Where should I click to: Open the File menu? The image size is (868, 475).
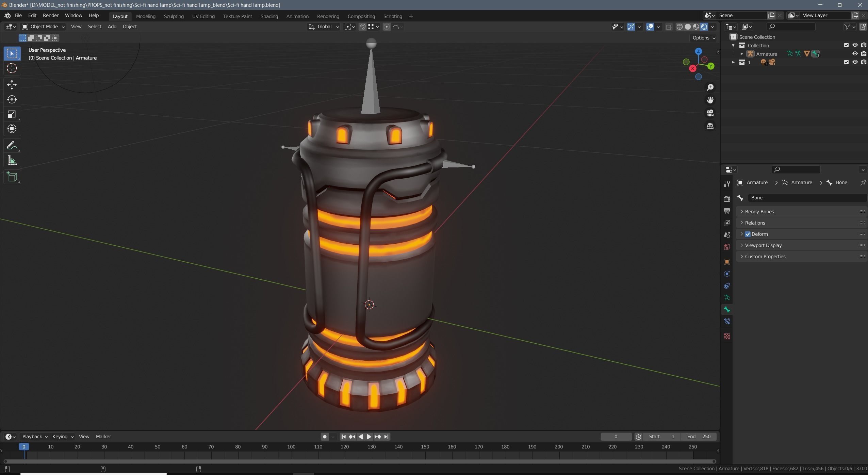[18, 15]
